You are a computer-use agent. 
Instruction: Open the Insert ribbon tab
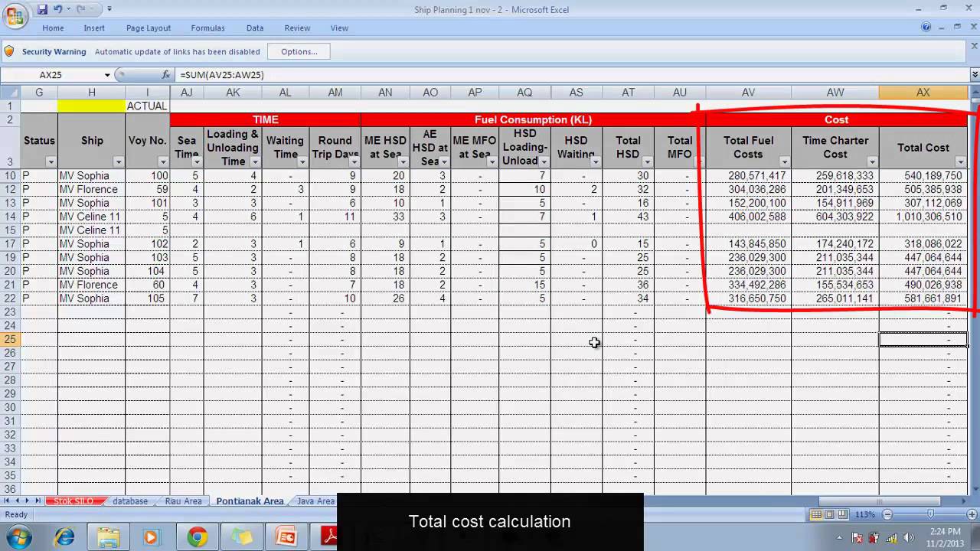pyautogui.click(x=94, y=28)
